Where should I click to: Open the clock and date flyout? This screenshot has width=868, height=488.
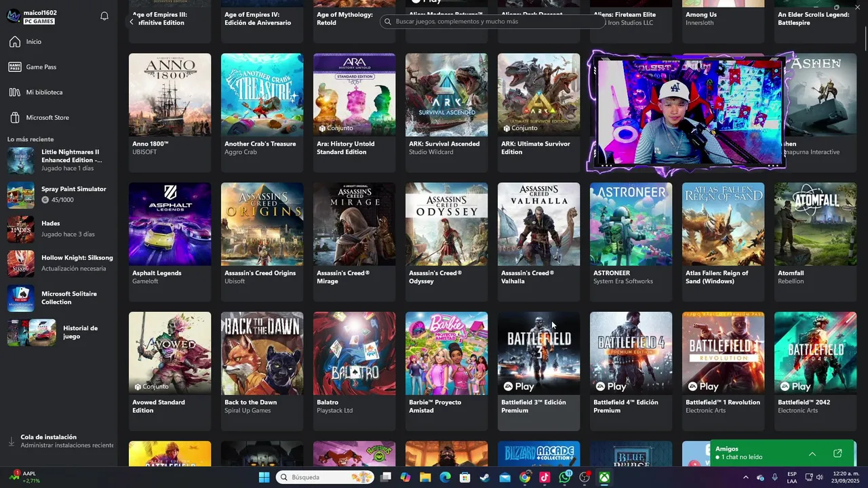click(x=846, y=477)
